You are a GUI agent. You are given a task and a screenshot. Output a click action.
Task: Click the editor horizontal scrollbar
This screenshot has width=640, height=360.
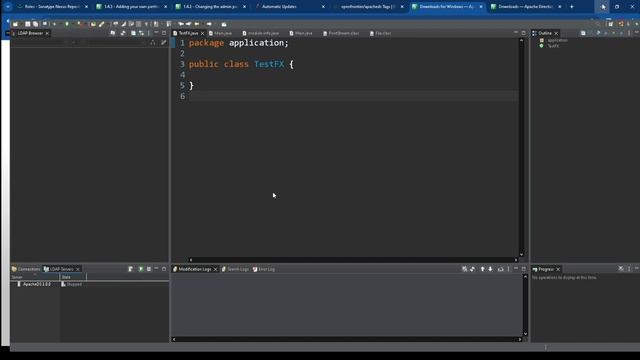[x=353, y=260]
